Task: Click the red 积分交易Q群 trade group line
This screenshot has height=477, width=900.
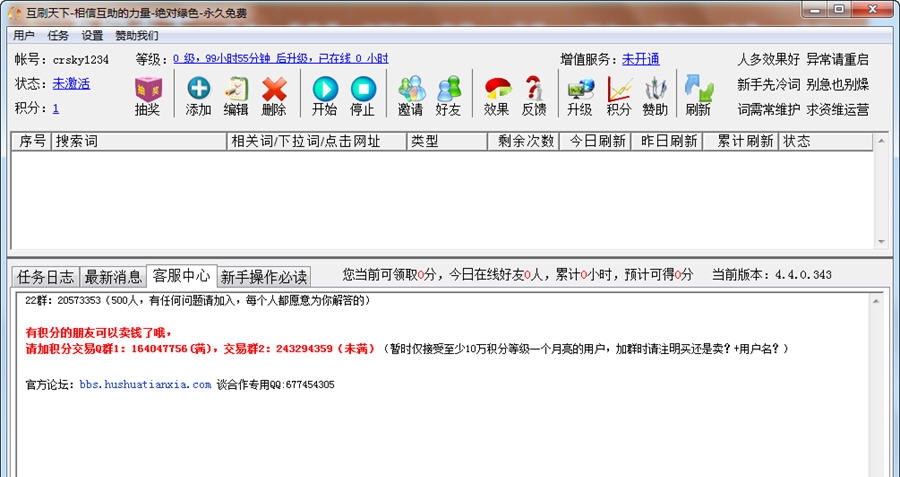Action: pos(200,348)
